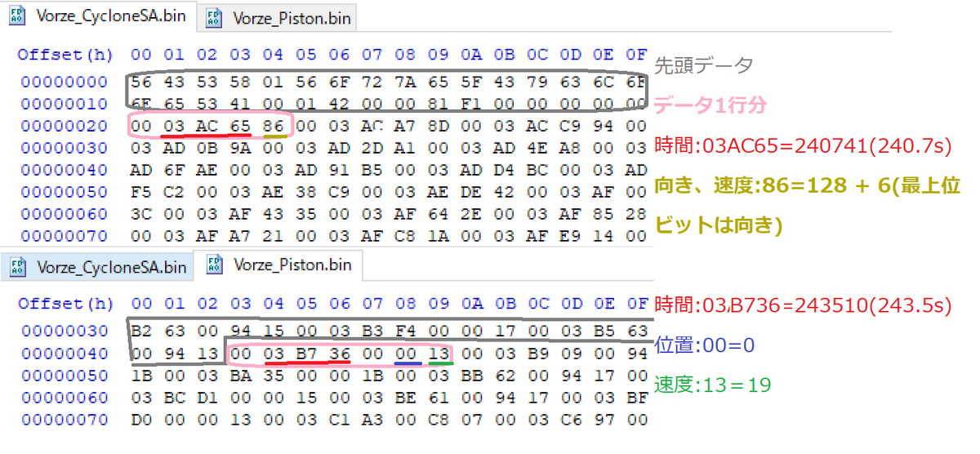Switch to Vorze_Piston.bin tab in upper editor
Image resolution: width=980 pixels, height=454 pixels.
278,17
